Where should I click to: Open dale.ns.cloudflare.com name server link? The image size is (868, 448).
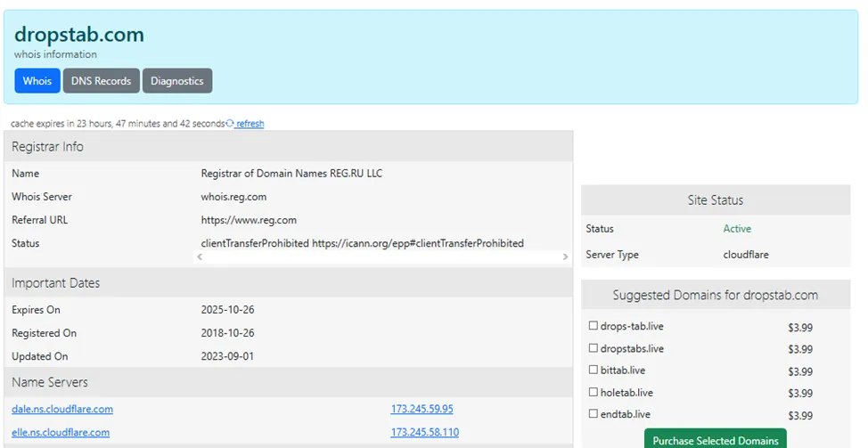pyautogui.click(x=62, y=410)
